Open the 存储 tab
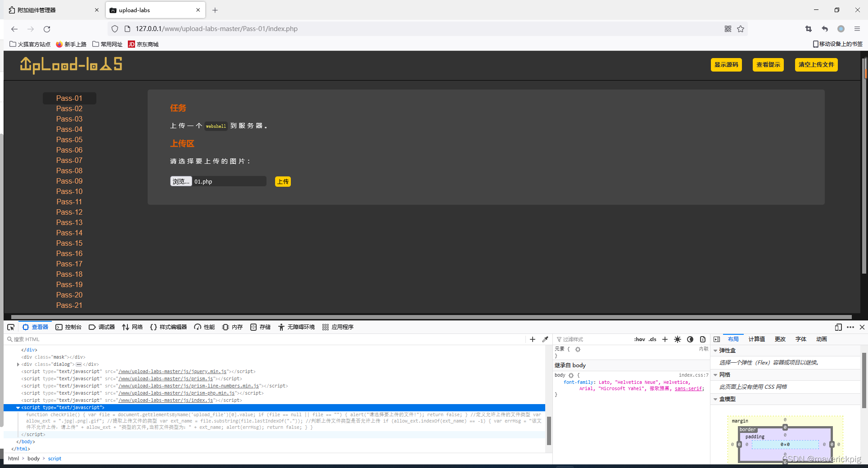868x468 pixels. pos(260,327)
